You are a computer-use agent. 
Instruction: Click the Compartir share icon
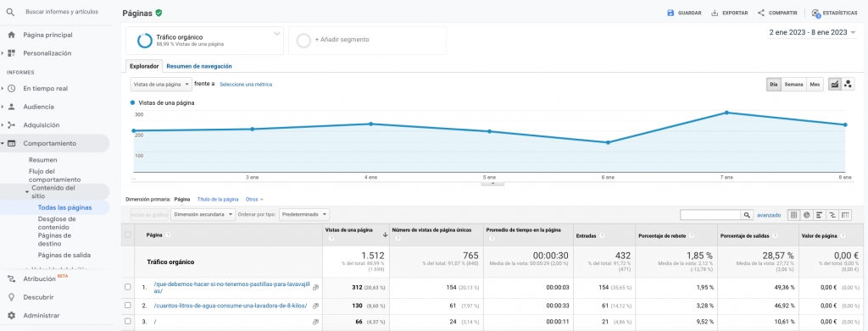point(761,13)
